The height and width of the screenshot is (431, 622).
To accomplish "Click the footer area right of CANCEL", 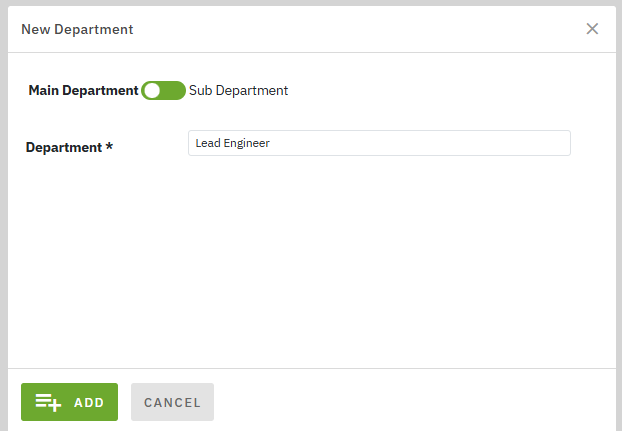I will [x=410, y=402].
